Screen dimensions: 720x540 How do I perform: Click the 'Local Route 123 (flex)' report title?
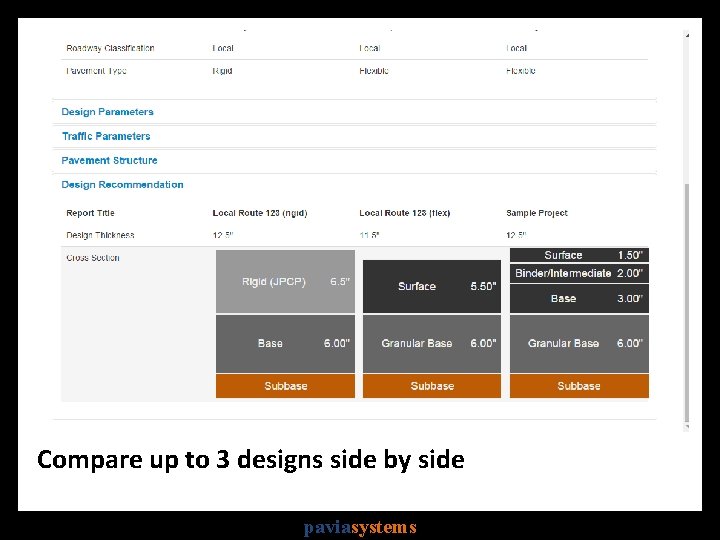click(x=405, y=213)
